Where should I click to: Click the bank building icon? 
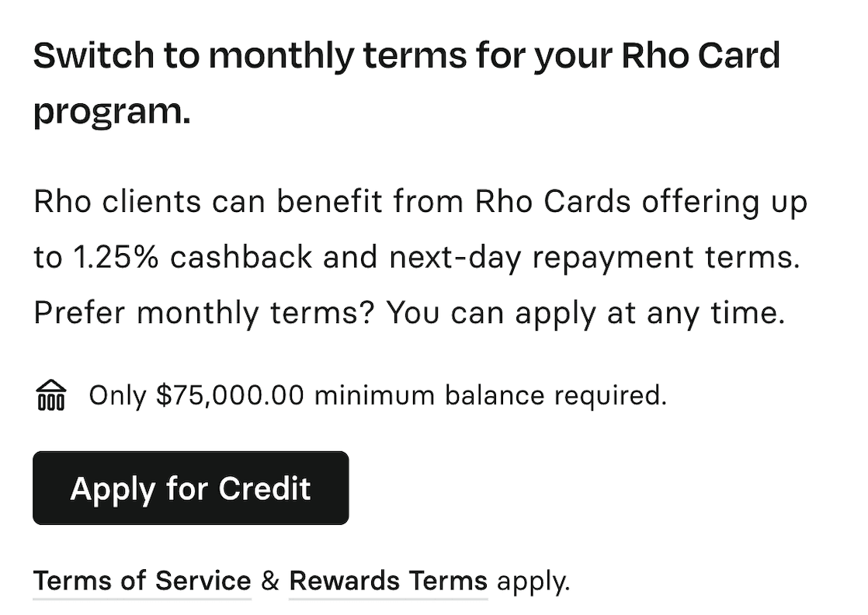pos(51,396)
